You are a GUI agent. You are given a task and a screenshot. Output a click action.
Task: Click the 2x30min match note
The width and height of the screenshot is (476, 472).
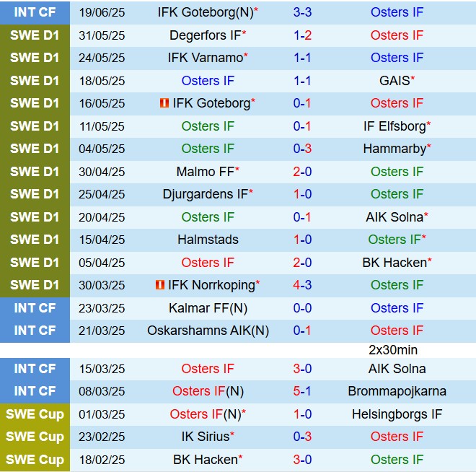(393, 350)
